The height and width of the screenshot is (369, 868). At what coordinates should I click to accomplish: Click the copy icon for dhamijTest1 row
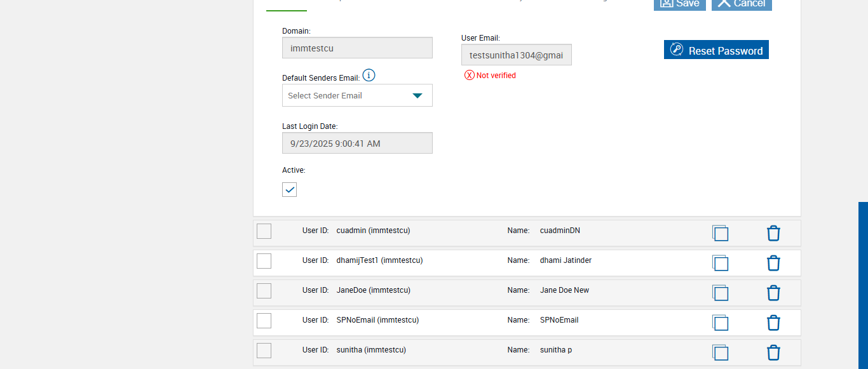pos(720,263)
